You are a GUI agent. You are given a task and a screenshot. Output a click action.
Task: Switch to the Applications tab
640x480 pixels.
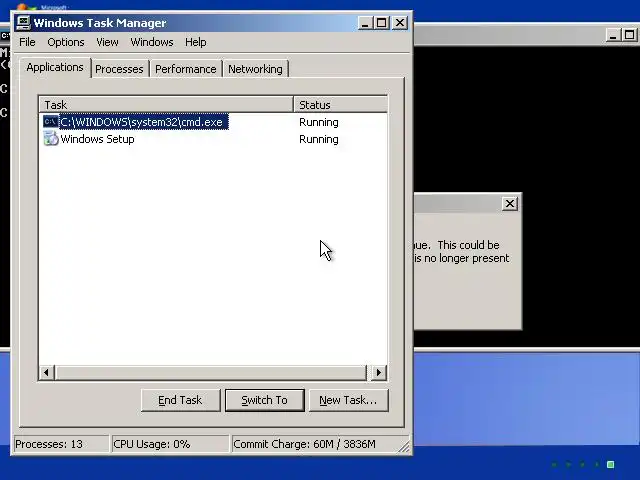pyautogui.click(x=55, y=67)
